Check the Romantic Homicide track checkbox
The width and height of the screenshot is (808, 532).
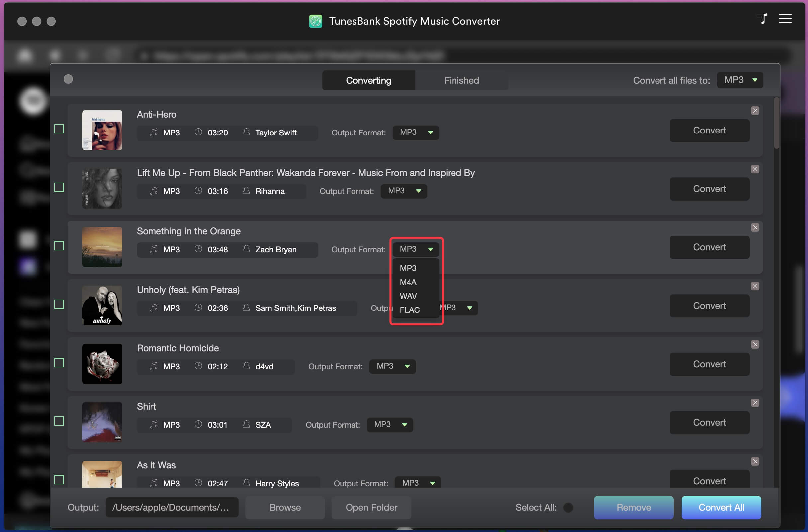click(59, 363)
